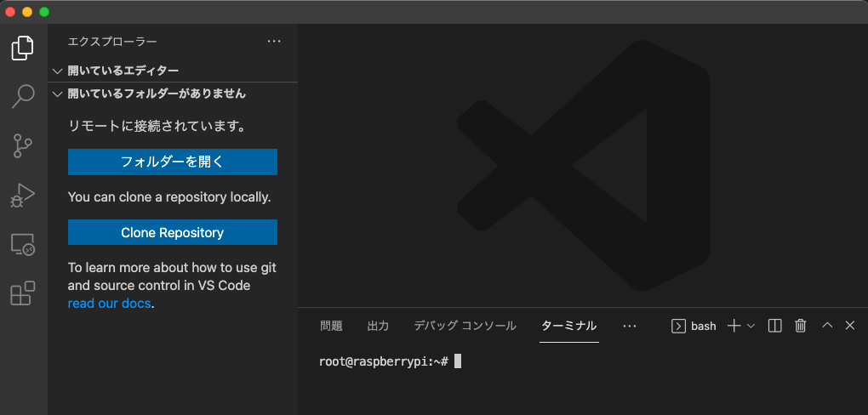The image size is (868, 415).
Task: Open the Extensions view icon
Action: coord(23,293)
